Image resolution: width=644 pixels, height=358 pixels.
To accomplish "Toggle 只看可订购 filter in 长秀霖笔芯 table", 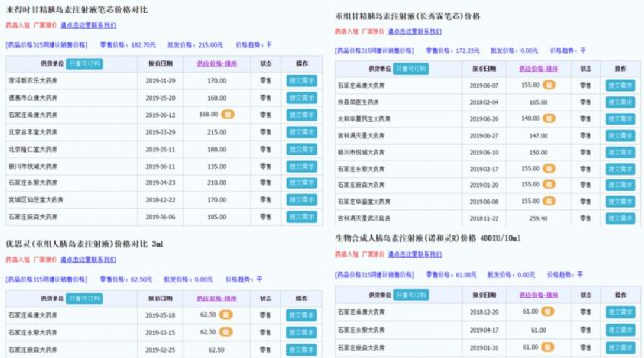I will (411, 69).
